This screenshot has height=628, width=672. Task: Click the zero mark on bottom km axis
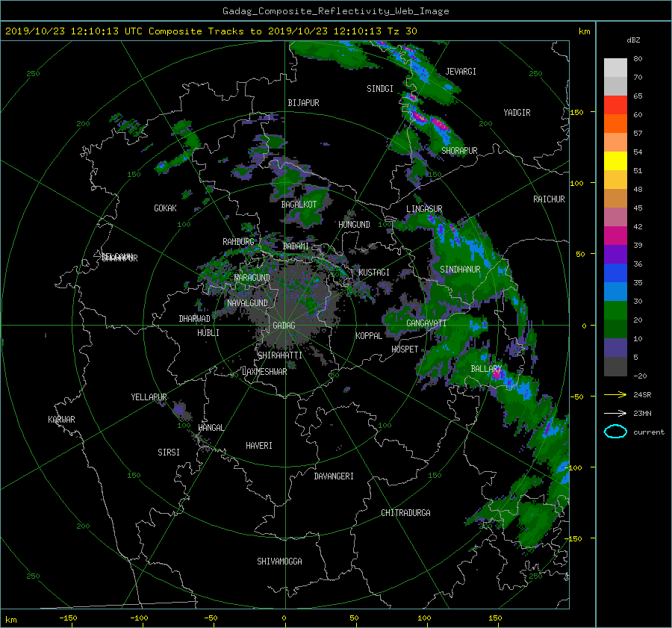284,618
